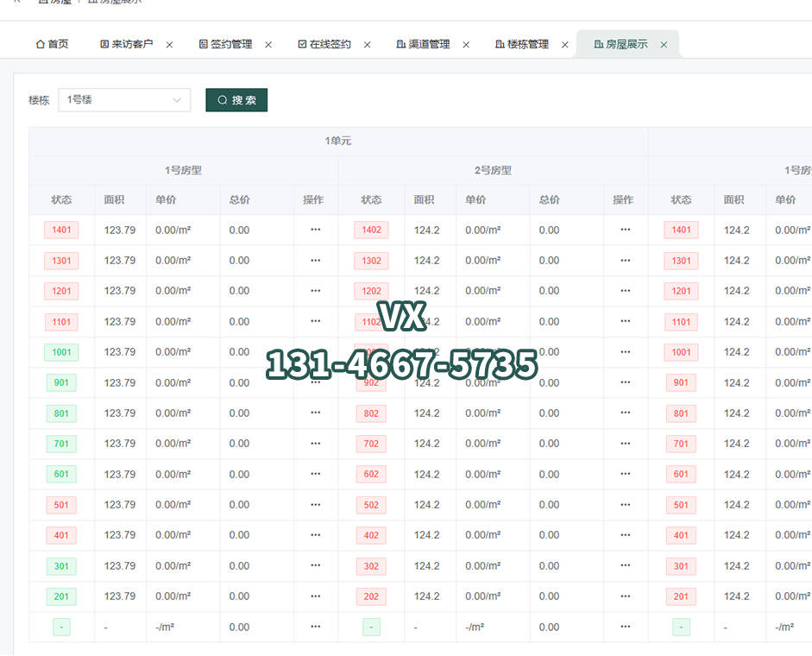Expand the 楼栋 building dropdown
812x656 pixels.
(x=124, y=100)
